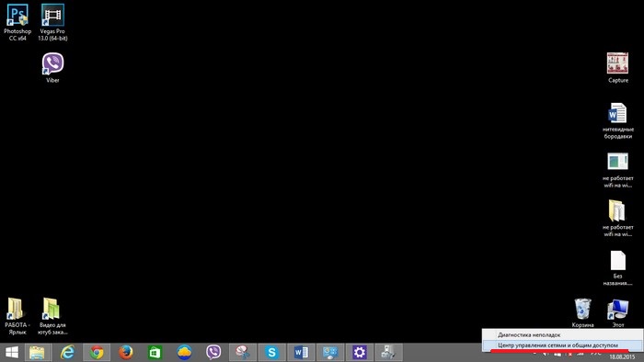
Task: Select the не работает wifi folder
Action: (x=617, y=219)
